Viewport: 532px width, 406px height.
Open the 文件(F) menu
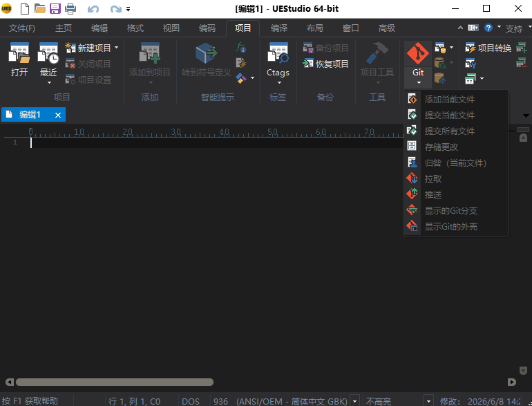pyautogui.click(x=22, y=28)
